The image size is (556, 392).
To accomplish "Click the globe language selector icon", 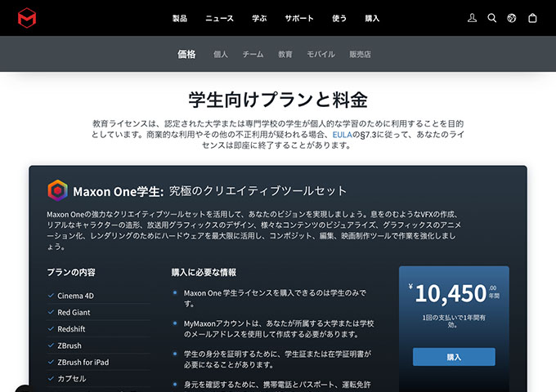I will coord(512,18).
